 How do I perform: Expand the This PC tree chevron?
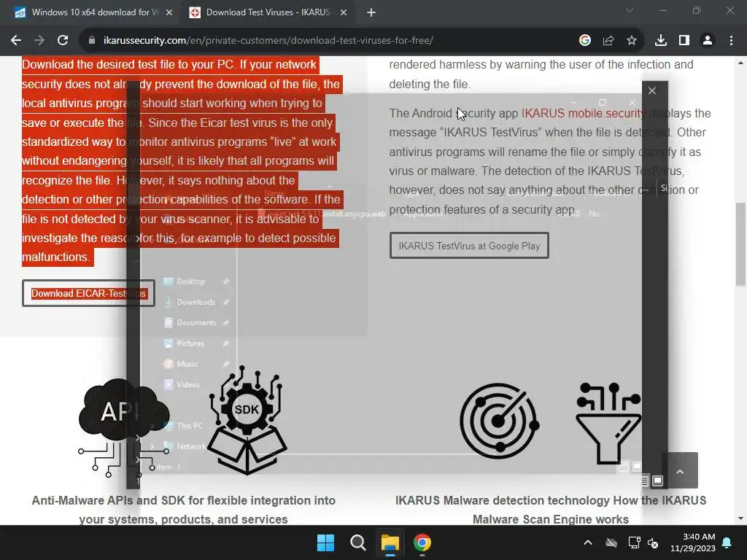point(152,426)
